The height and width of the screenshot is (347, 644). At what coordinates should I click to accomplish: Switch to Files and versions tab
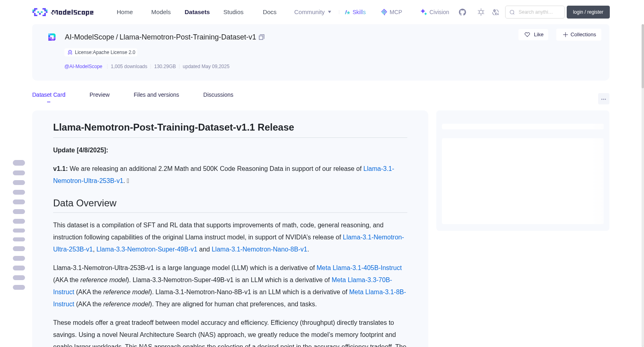click(156, 95)
